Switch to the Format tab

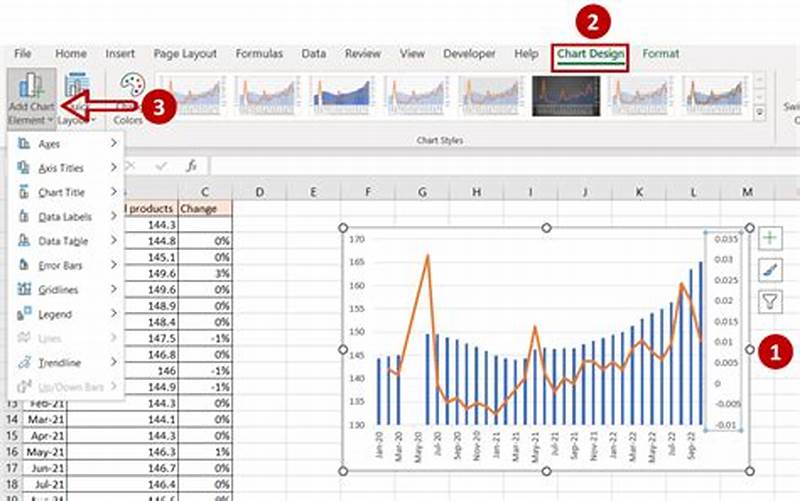pyautogui.click(x=660, y=54)
